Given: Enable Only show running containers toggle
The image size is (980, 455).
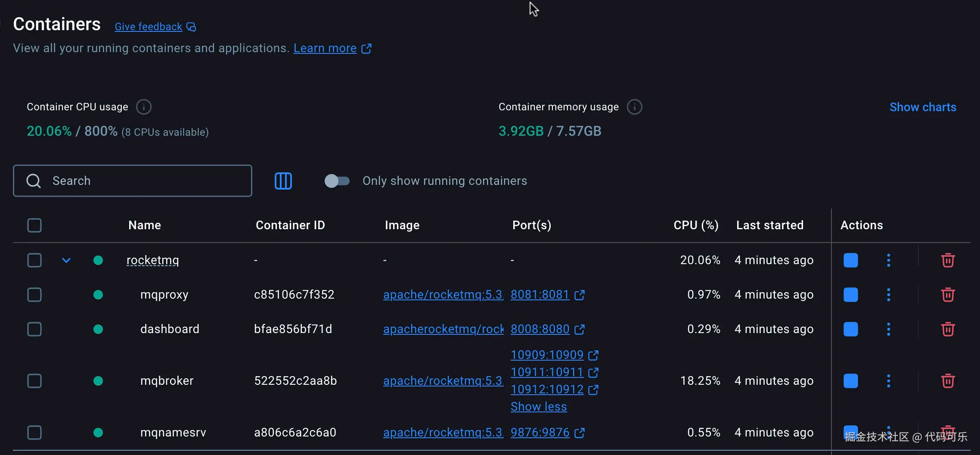Looking at the screenshot, I should coord(337,181).
